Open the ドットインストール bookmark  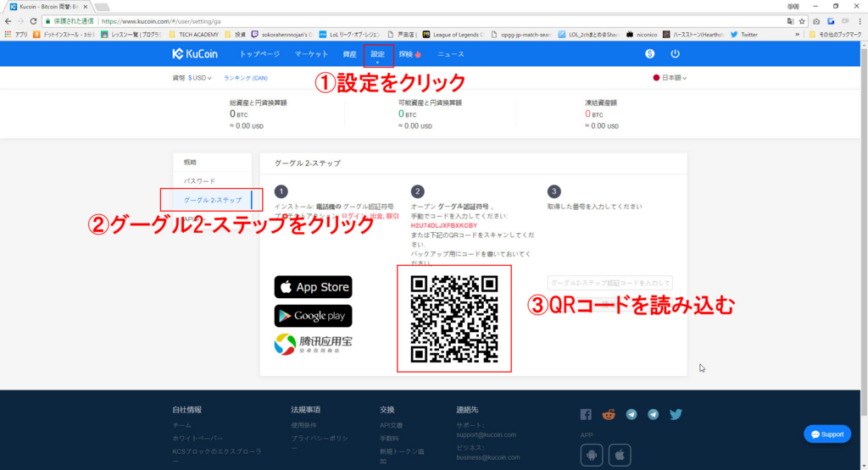click(64, 34)
